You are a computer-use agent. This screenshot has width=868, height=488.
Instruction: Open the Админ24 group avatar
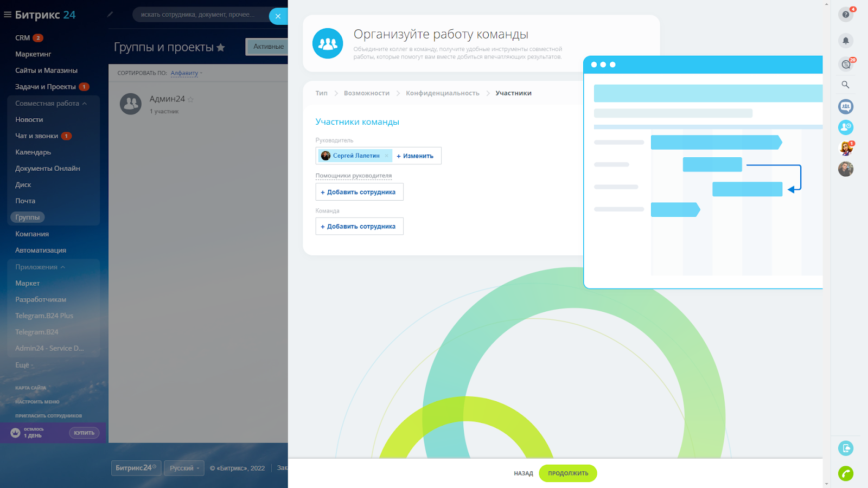131,104
